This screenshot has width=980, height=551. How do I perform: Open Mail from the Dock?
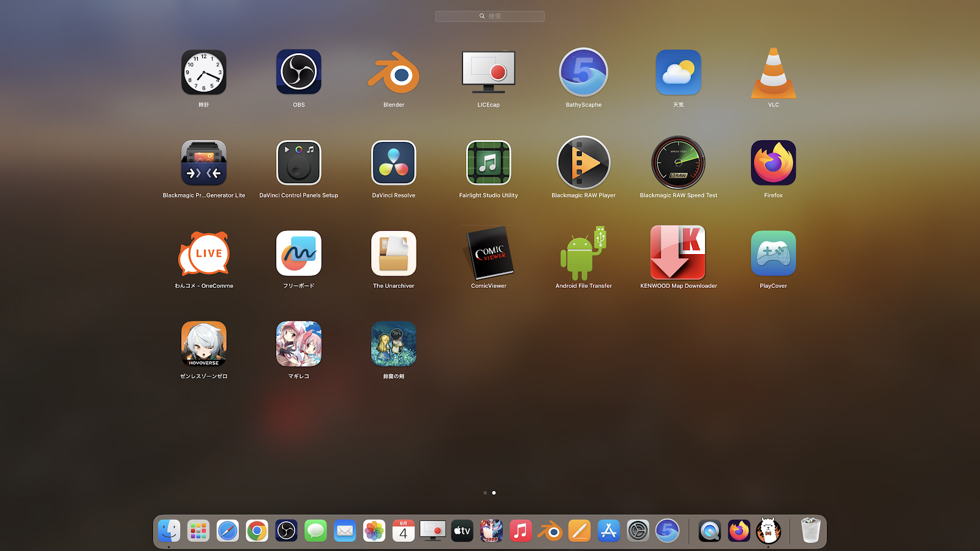345,531
